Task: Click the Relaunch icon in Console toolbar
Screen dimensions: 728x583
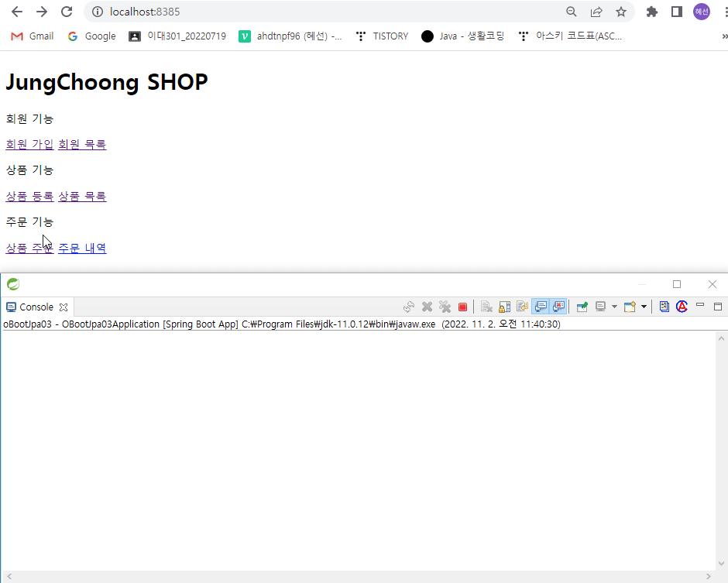Action: 409,307
